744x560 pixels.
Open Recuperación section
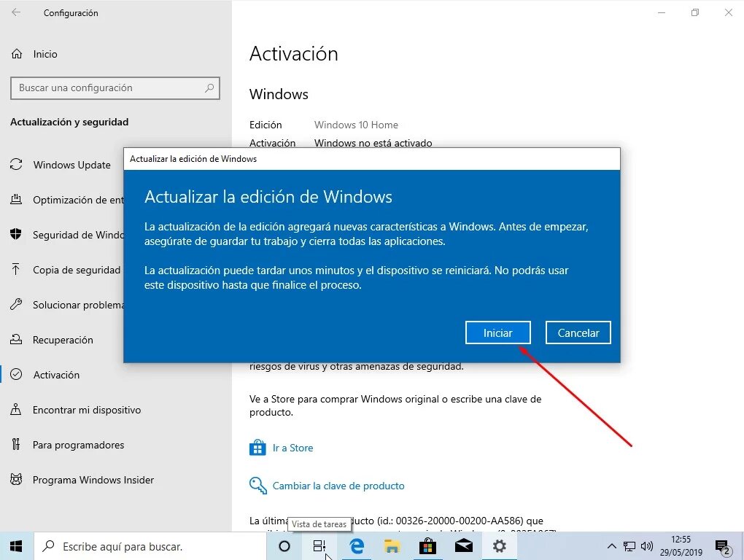62,340
